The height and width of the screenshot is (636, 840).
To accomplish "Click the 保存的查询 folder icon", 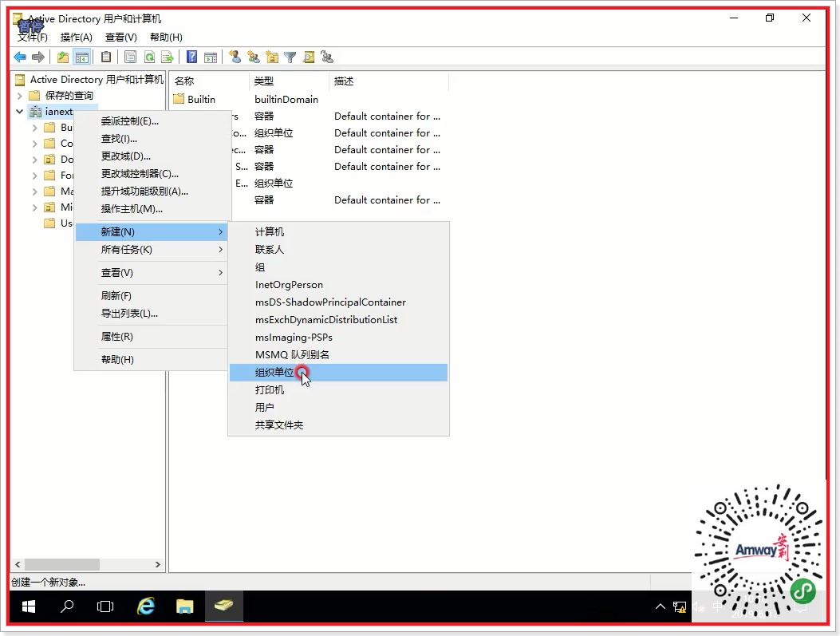I will point(34,96).
